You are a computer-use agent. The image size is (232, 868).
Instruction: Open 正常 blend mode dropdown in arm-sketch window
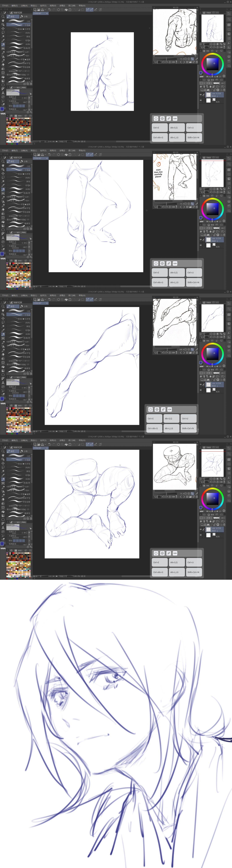point(209,83)
